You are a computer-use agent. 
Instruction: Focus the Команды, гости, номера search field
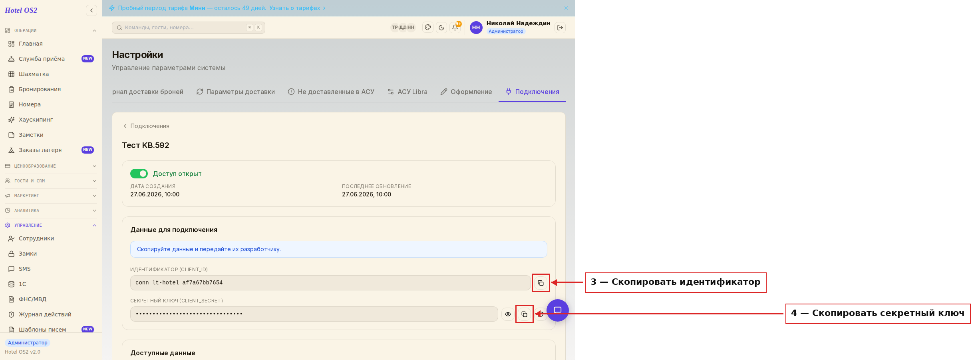(189, 28)
